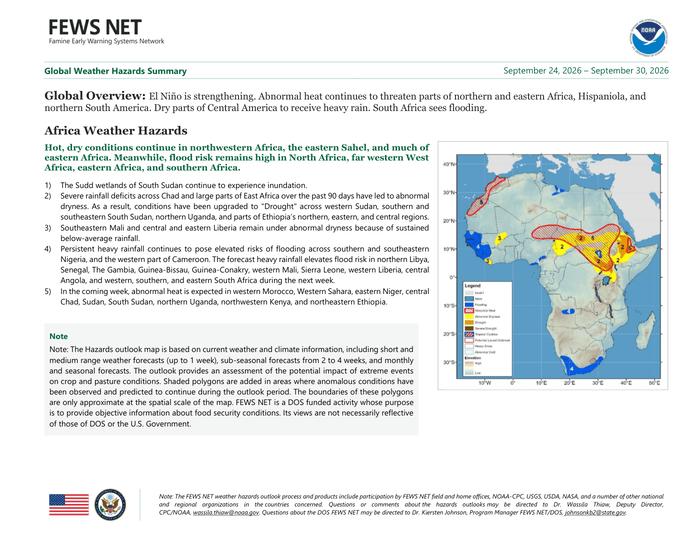The image size is (700, 541).
Task: Click the Africa Weather Hazards heading
Action: click(116, 131)
